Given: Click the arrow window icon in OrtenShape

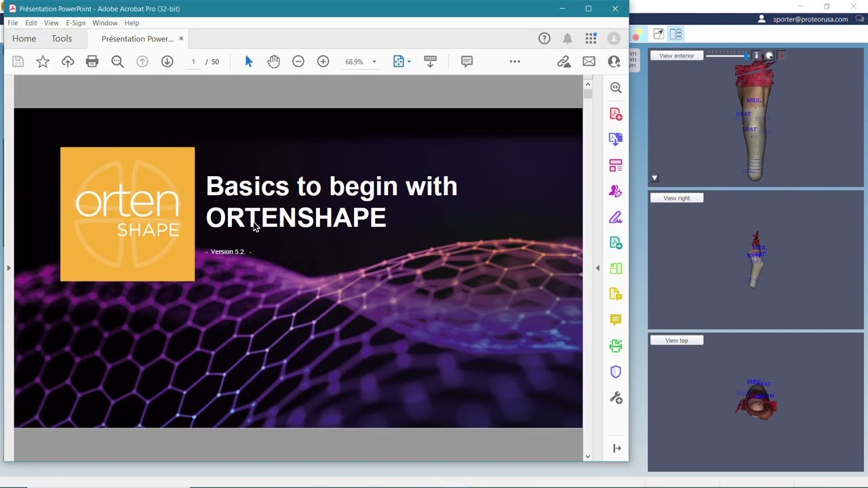Looking at the screenshot, I should tap(658, 34).
